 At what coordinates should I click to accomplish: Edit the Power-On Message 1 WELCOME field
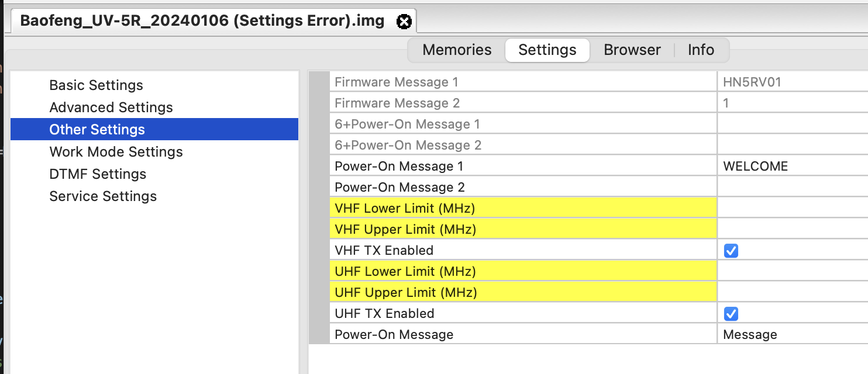point(793,166)
